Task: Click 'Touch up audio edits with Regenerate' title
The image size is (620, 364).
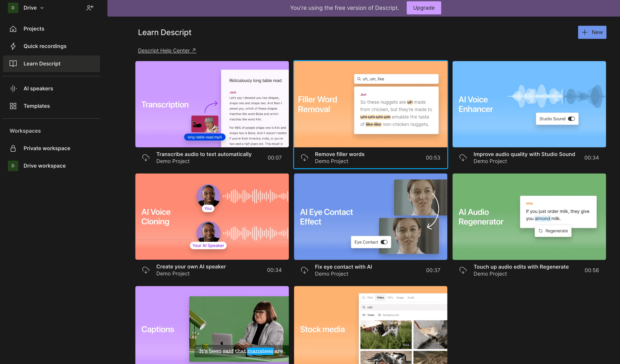Action: click(521, 267)
